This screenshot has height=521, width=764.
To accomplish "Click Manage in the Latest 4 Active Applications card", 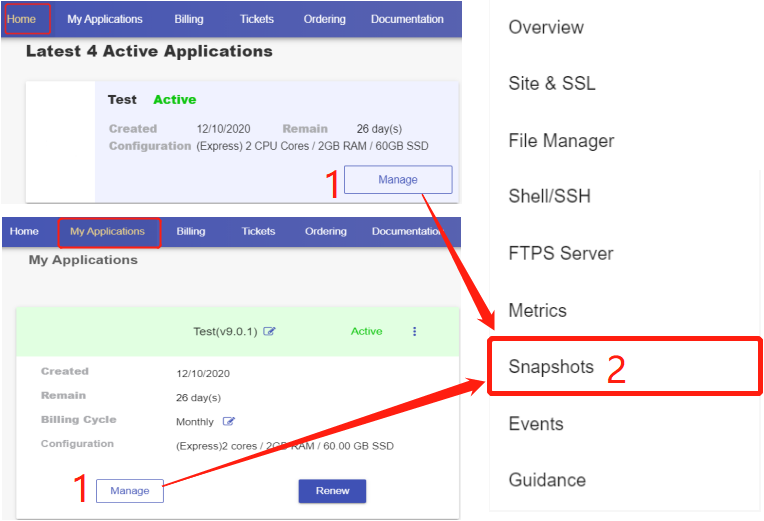I will pyautogui.click(x=397, y=180).
